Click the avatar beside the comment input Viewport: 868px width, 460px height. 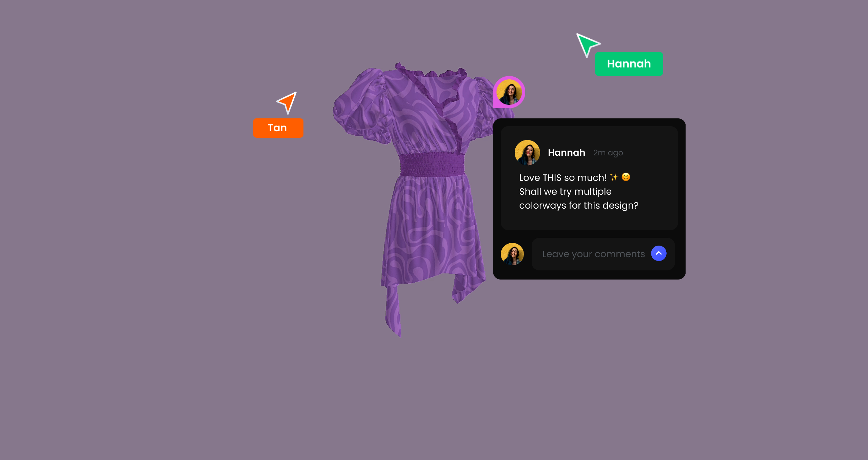[512, 254]
